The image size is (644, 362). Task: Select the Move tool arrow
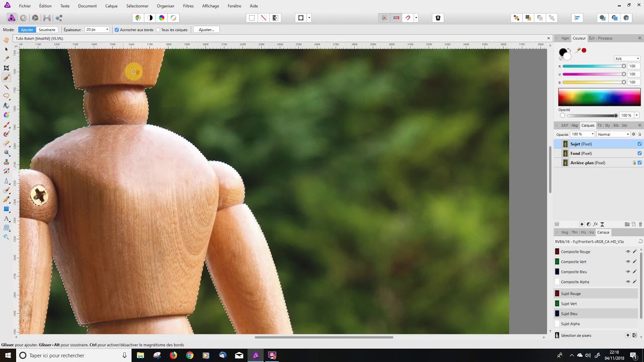(7, 49)
